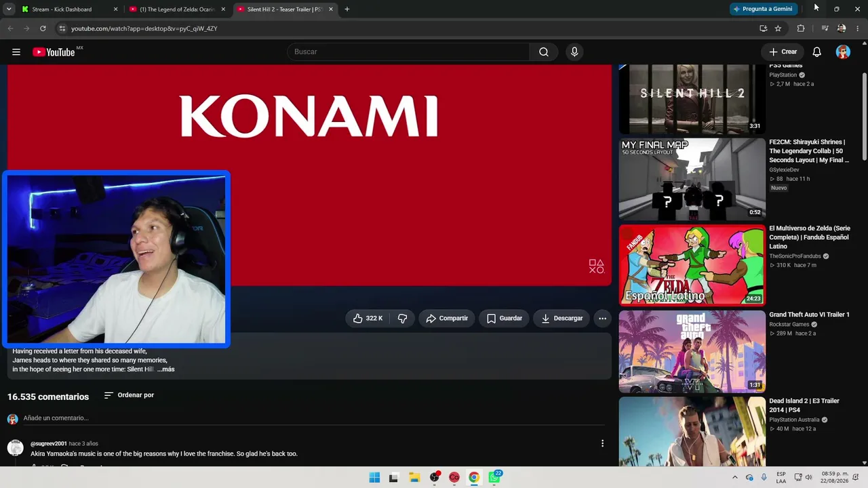Image resolution: width=868 pixels, height=488 pixels.
Task: Open the GSylexieDev channel name
Action: click(x=784, y=170)
